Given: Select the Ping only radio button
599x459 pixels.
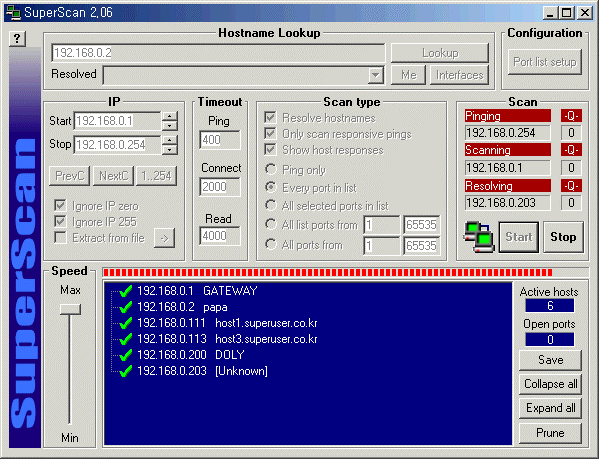Looking at the screenshot, I should pos(270,169).
